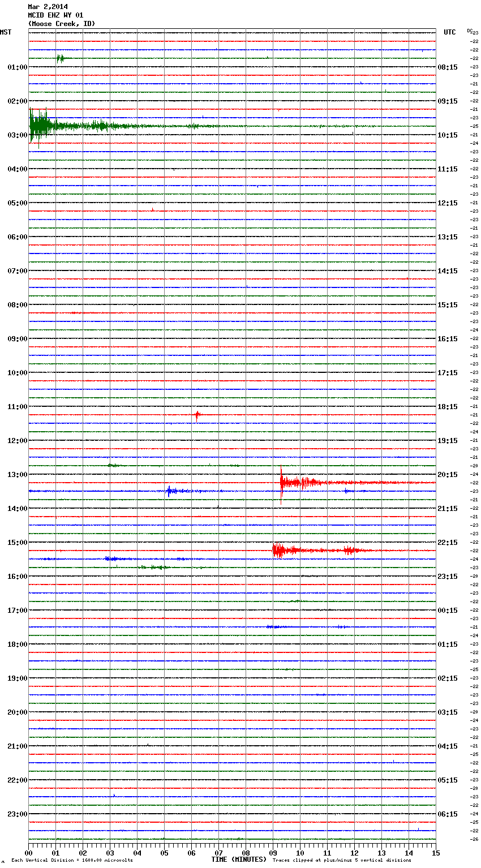Click the small red spike after 11:00
Screen dimensions: 481x868
197,415
